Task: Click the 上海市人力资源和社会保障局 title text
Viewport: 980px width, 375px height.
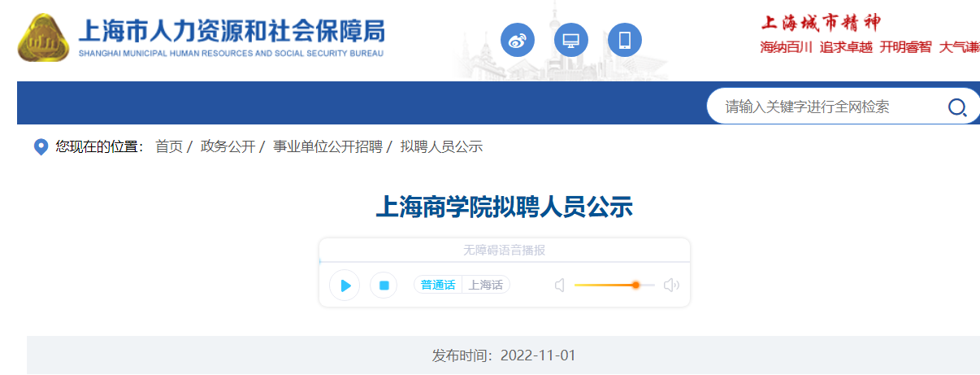Action: [231, 31]
